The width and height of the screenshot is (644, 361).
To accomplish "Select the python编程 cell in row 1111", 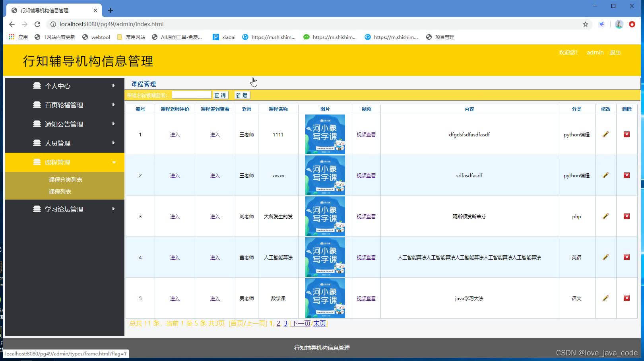I will (576, 135).
